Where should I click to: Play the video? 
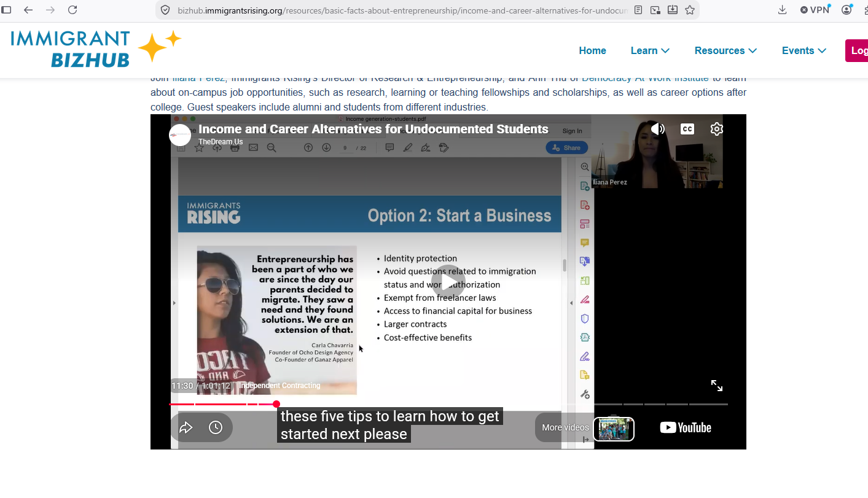pos(448,282)
